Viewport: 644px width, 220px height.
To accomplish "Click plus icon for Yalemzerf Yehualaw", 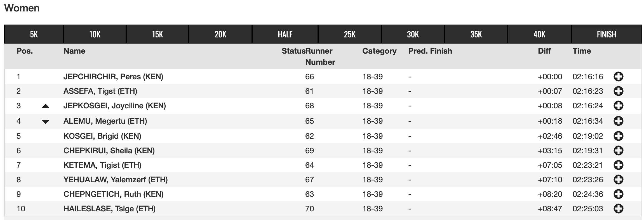I will (618, 180).
